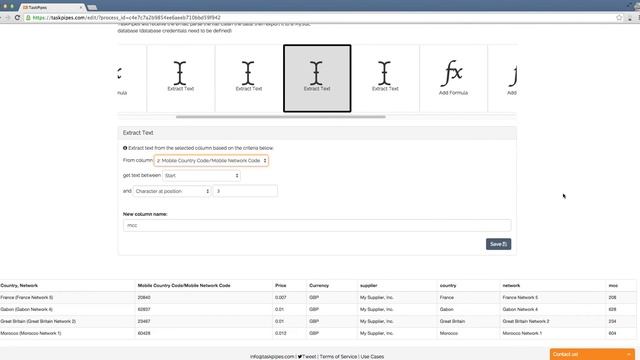Click the Twitter bird icon in the footer
Image resolution: width=640 pixels, height=360 pixels.
click(300, 356)
